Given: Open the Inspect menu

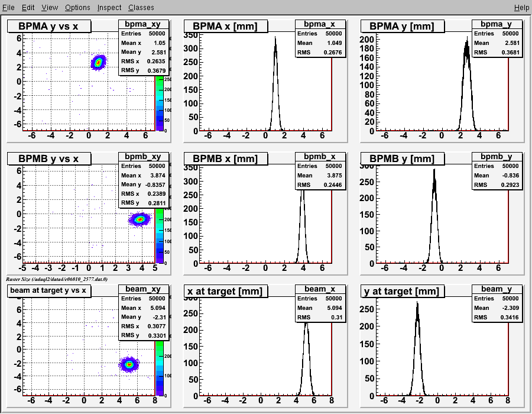Looking at the screenshot, I should point(109,8).
